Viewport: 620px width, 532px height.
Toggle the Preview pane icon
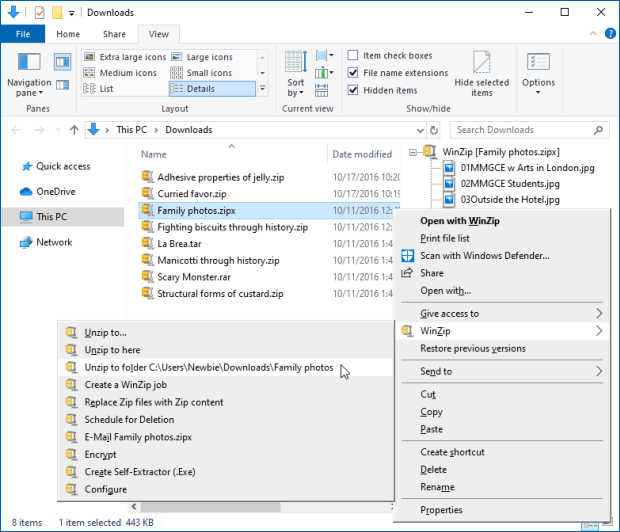click(62, 62)
